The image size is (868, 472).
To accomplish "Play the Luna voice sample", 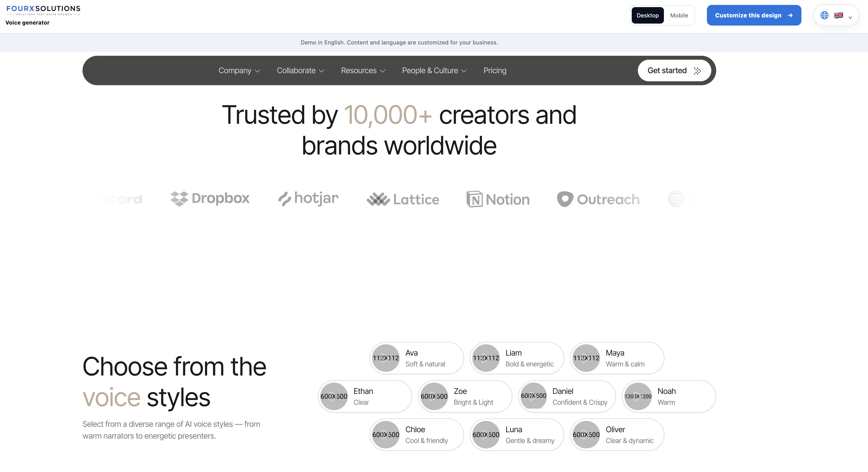I will (x=486, y=435).
